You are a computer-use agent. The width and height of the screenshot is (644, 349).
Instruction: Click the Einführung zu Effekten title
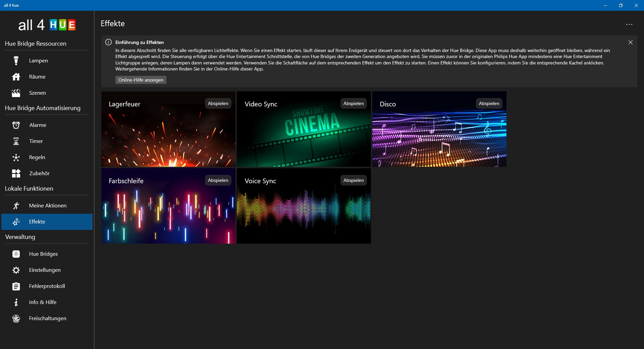coord(140,42)
